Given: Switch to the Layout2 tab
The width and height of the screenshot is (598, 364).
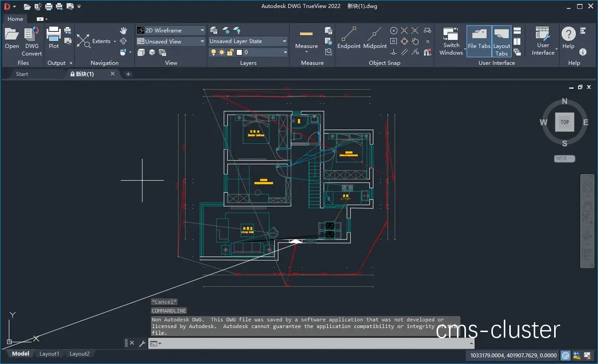Looking at the screenshot, I should [x=80, y=354].
